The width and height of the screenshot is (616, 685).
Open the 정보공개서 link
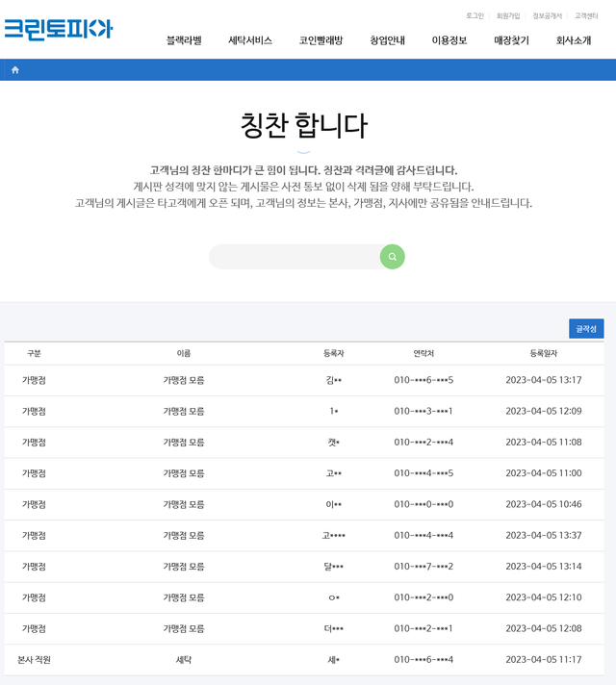click(x=547, y=15)
